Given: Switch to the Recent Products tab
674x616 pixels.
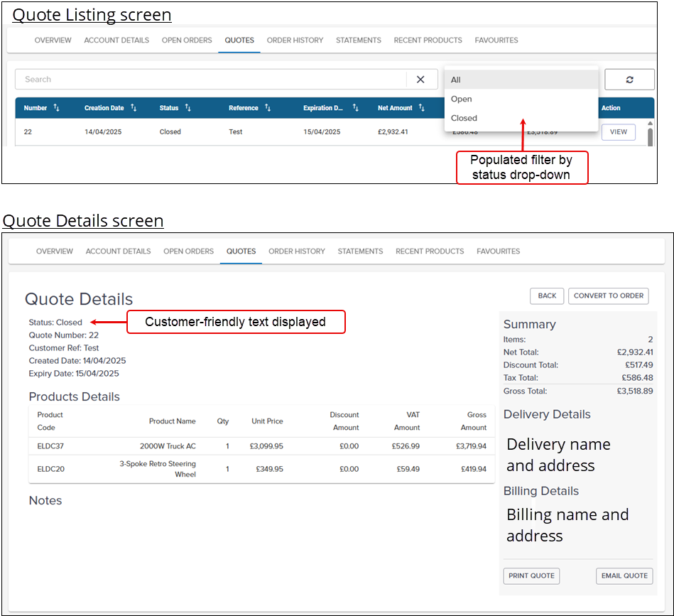Looking at the screenshot, I should [x=428, y=40].
